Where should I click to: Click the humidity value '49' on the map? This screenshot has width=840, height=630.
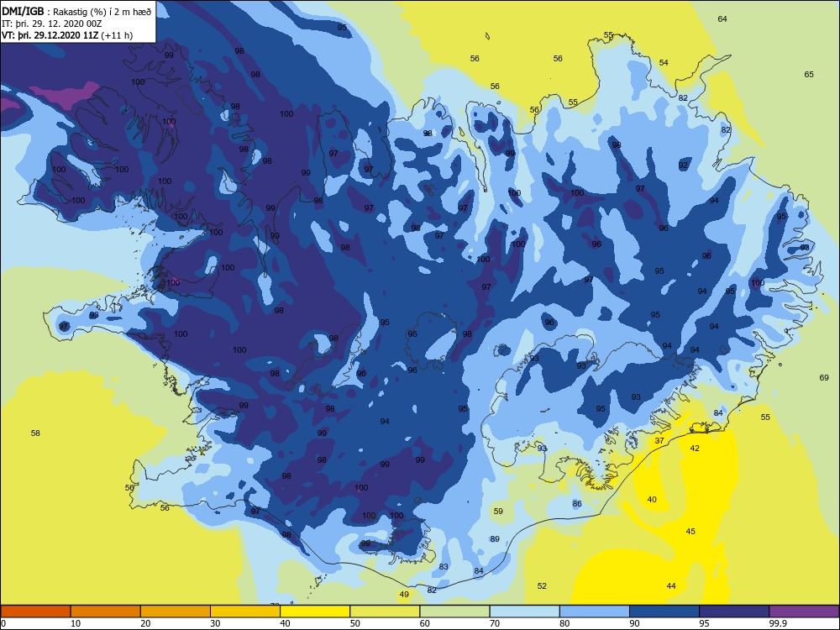(x=404, y=594)
